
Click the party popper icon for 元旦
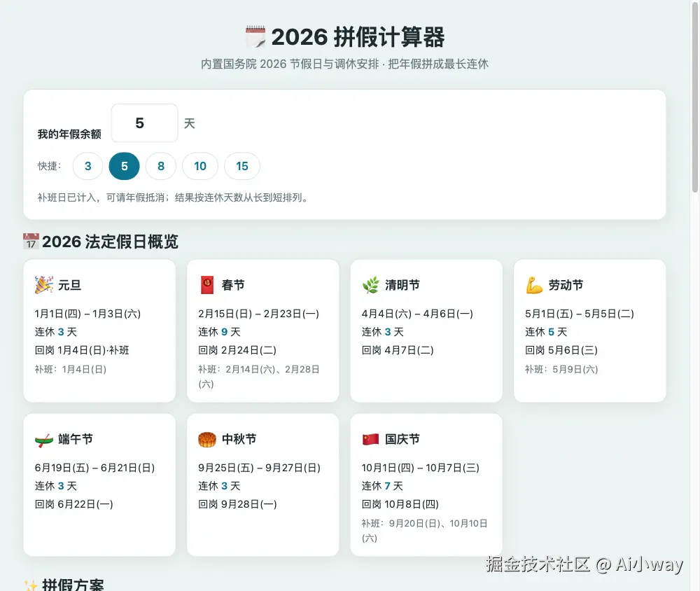pos(43,285)
